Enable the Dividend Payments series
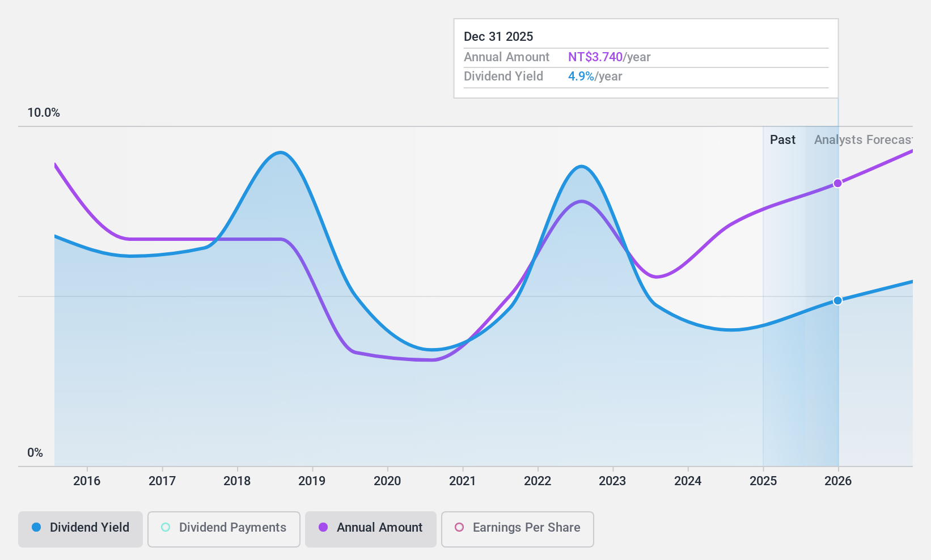 coord(223,529)
